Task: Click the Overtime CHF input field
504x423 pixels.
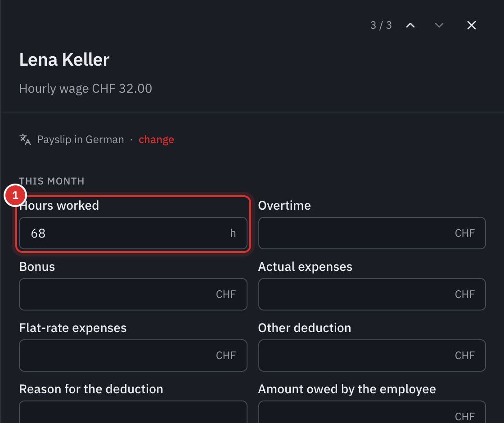Action: (372, 233)
